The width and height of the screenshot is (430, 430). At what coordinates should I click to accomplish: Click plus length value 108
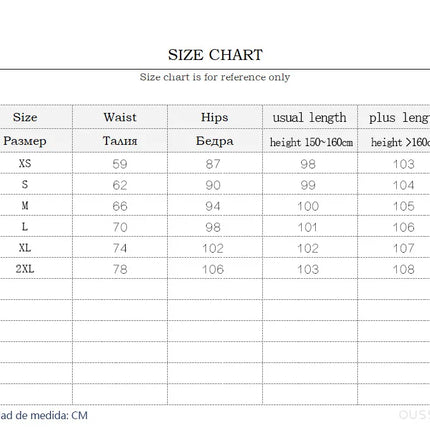click(x=404, y=269)
